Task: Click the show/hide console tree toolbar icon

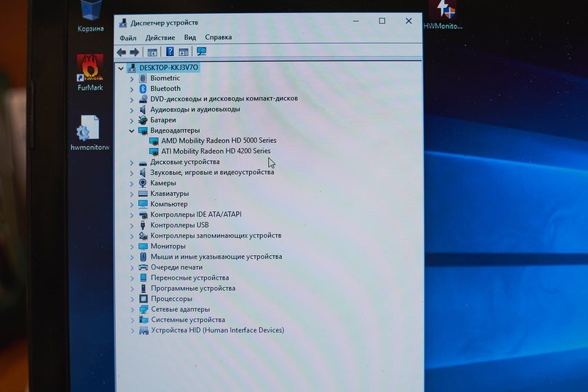Action: 152,52
